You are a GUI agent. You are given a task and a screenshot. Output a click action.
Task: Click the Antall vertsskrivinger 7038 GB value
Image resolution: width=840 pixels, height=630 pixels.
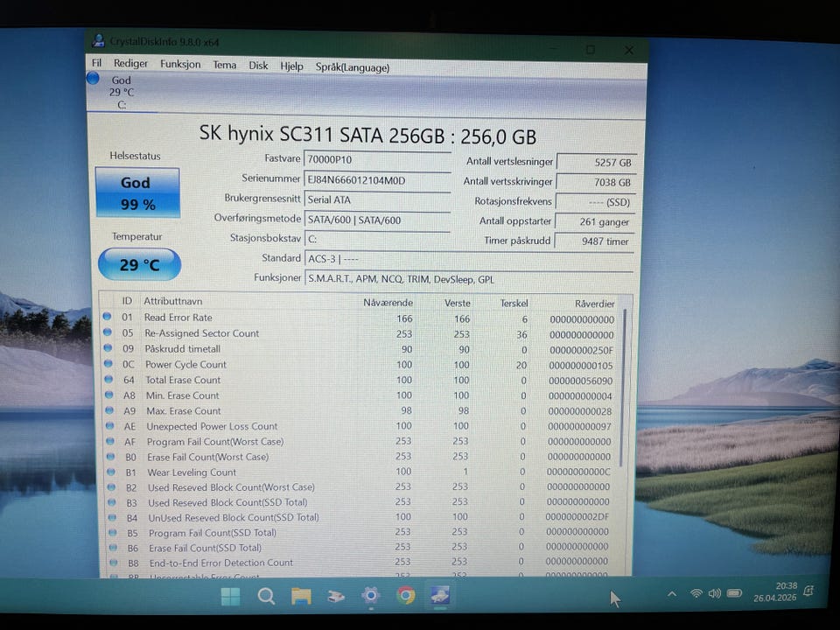coord(596,182)
